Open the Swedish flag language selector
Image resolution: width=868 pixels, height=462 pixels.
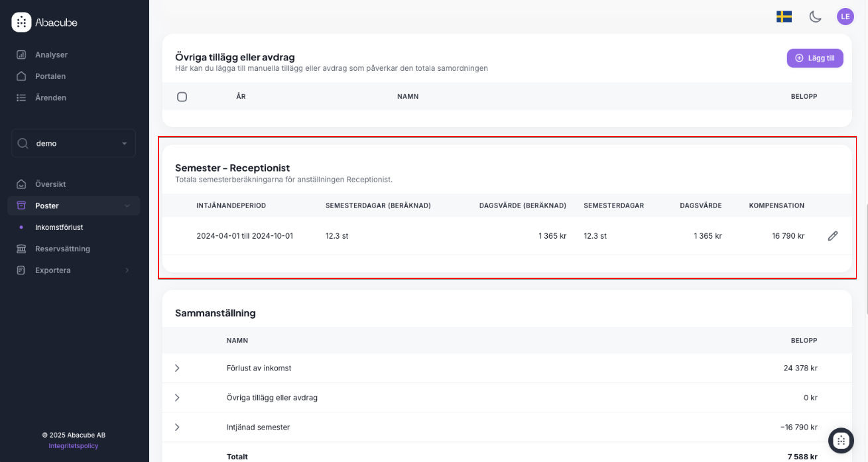784,17
